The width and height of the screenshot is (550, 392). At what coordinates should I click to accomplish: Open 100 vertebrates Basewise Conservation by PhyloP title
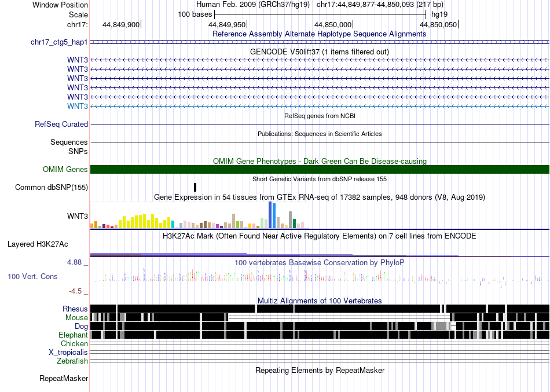320,262
